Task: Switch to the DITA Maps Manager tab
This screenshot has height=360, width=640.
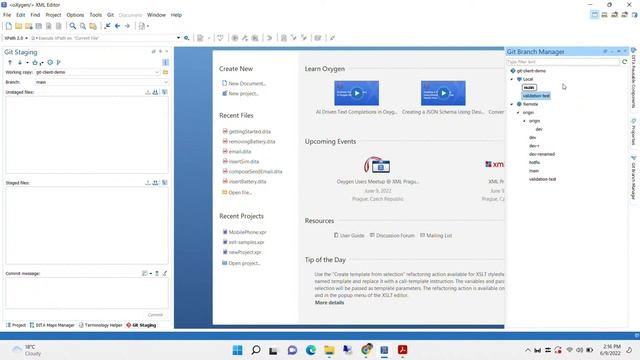Action: click(52, 325)
